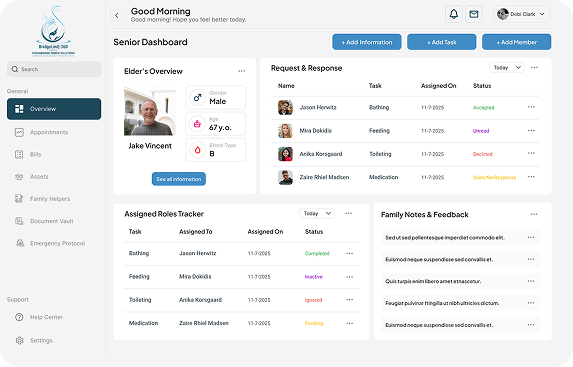Viewport: 573px width, 367px height.
Task: Select Family Helpers in sidebar menu
Action: click(x=50, y=199)
